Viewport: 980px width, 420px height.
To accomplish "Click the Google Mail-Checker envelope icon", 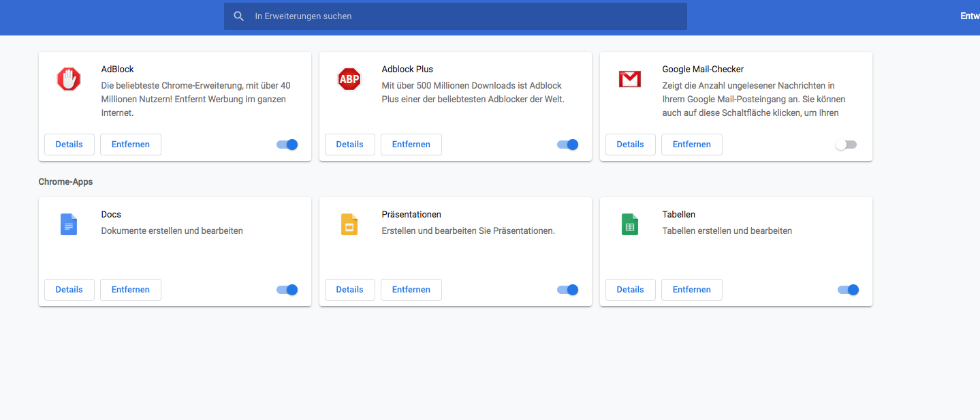I will [x=630, y=79].
